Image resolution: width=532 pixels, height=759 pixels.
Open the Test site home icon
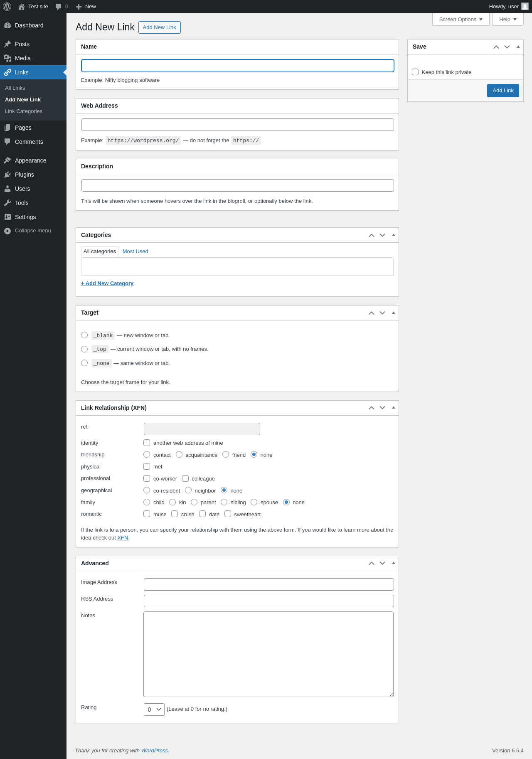[x=22, y=7]
